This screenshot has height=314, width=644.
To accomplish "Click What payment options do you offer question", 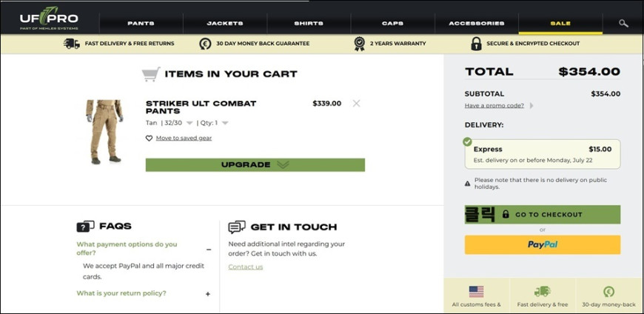I will [127, 248].
